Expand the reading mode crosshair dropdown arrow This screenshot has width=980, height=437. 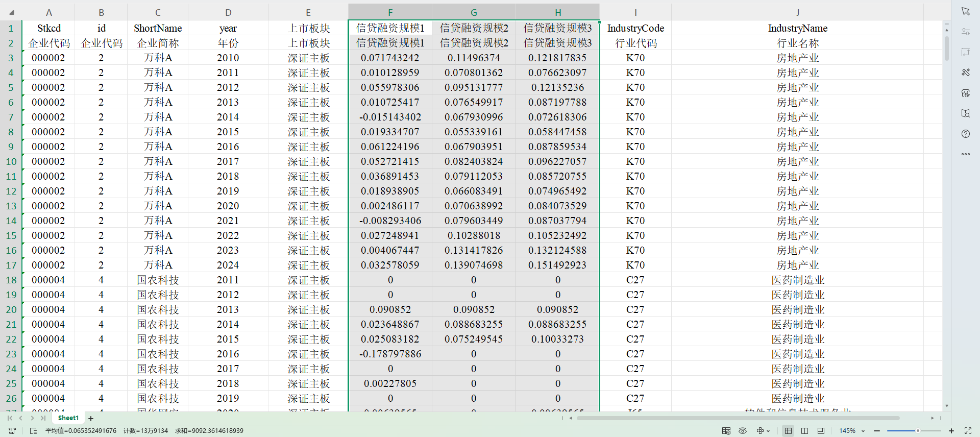pyautogui.click(x=768, y=431)
